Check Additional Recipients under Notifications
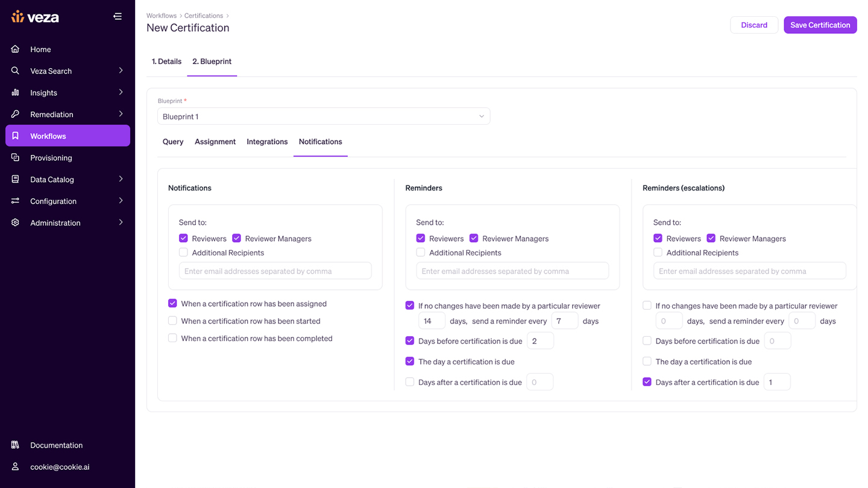Image resolution: width=868 pixels, height=488 pixels. 183,252
